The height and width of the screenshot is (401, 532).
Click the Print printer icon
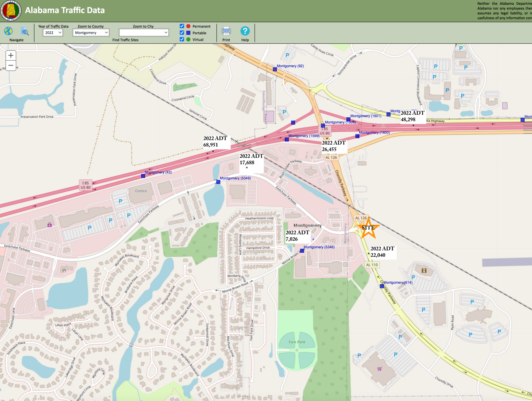coord(226,31)
